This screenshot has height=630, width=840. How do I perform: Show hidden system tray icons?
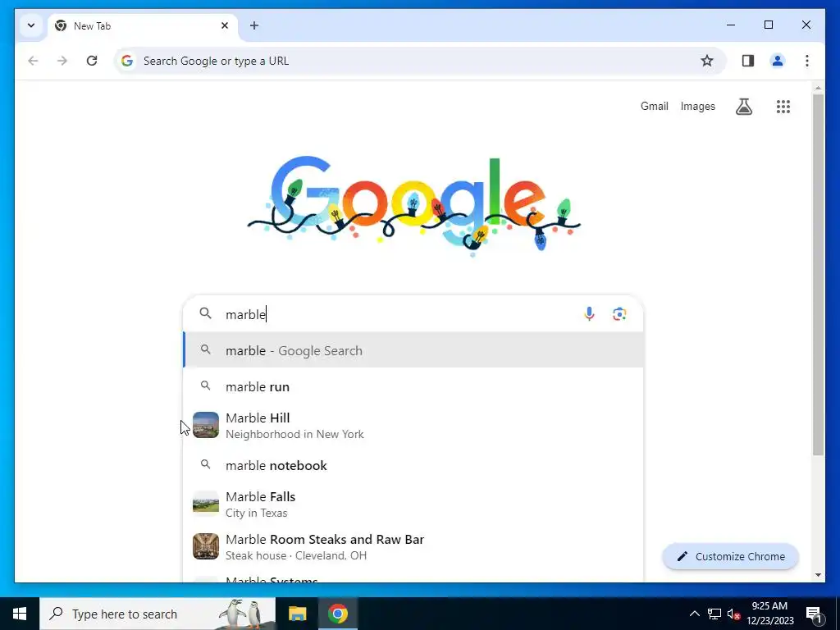pos(694,614)
